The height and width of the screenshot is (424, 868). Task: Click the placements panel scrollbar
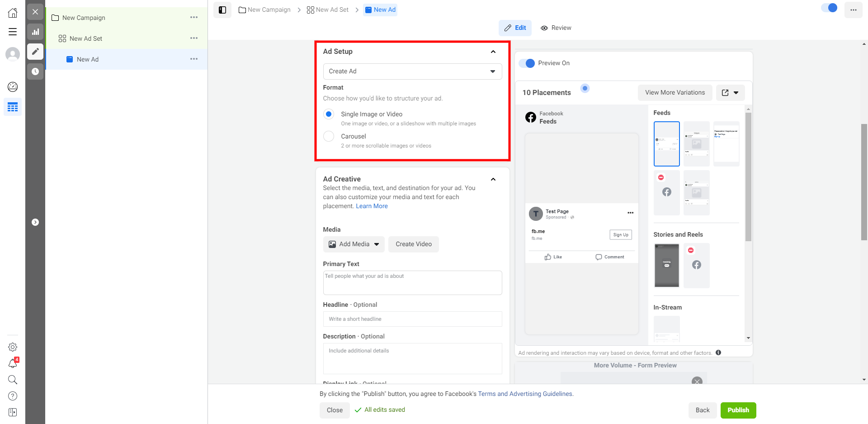(748, 177)
